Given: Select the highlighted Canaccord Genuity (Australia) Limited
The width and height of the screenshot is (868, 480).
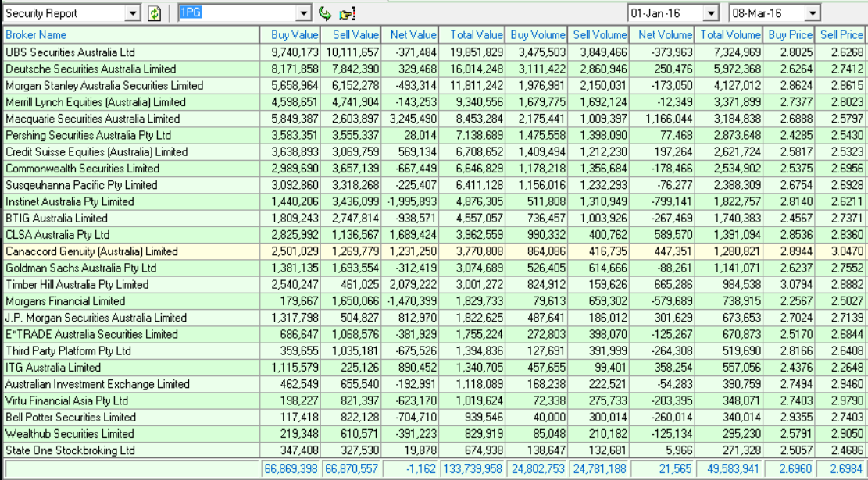Looking at the screenshot, I should 434,251.
